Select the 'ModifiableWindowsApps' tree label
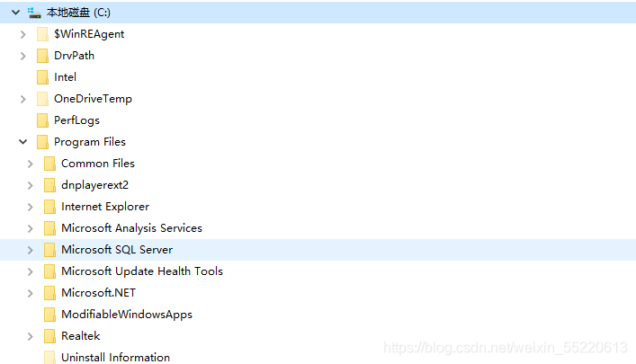The image size is (636, 364). click(x=127, y=315)
